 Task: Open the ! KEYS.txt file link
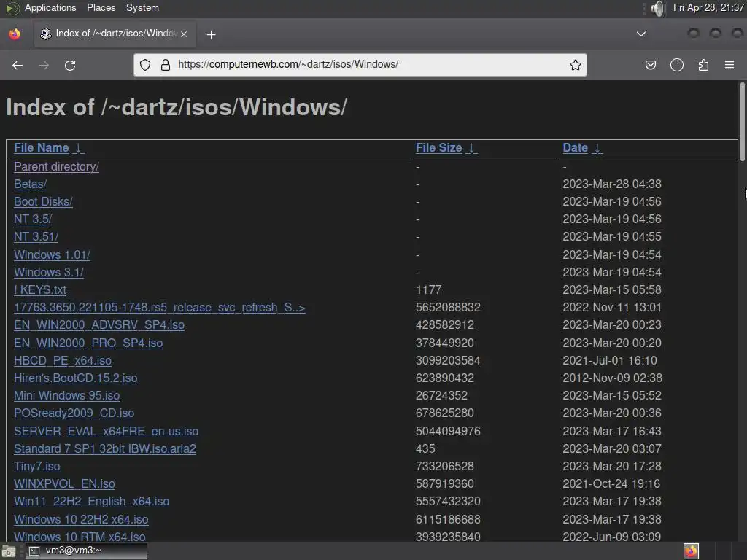pos(40,290)
